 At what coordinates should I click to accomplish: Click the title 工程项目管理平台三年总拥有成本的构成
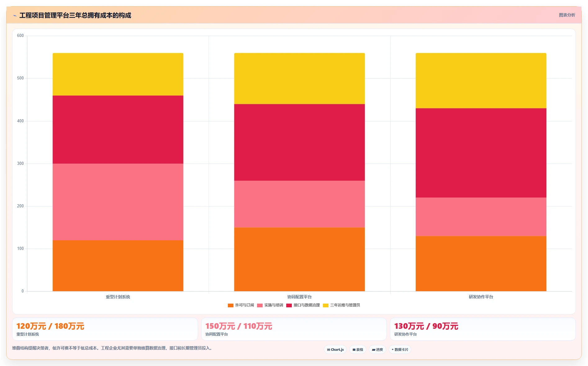[x=75, y=15]
